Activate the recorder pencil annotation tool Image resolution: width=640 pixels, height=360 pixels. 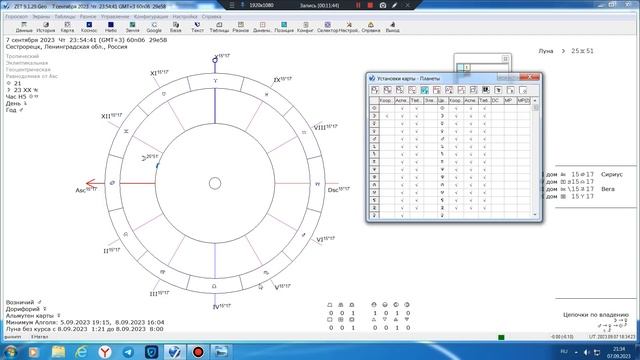pyautogui.click(x=395, y=5)
